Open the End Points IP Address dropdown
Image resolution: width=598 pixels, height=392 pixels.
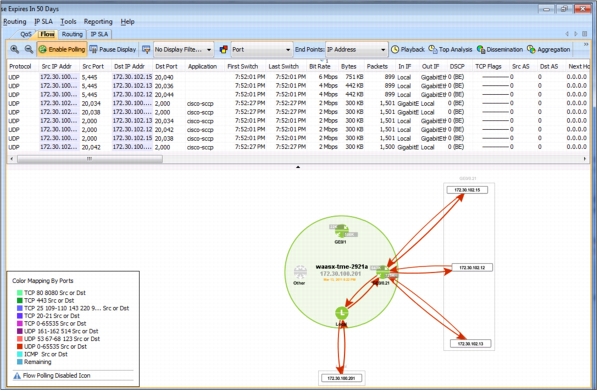point(357,50)
